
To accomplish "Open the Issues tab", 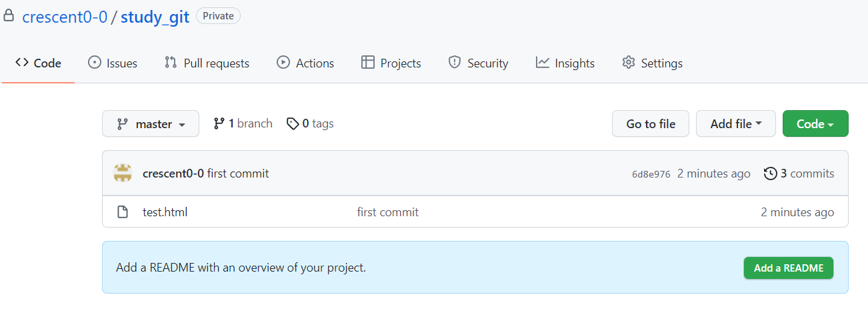I will pyautogui.click(x=113, y=63).
